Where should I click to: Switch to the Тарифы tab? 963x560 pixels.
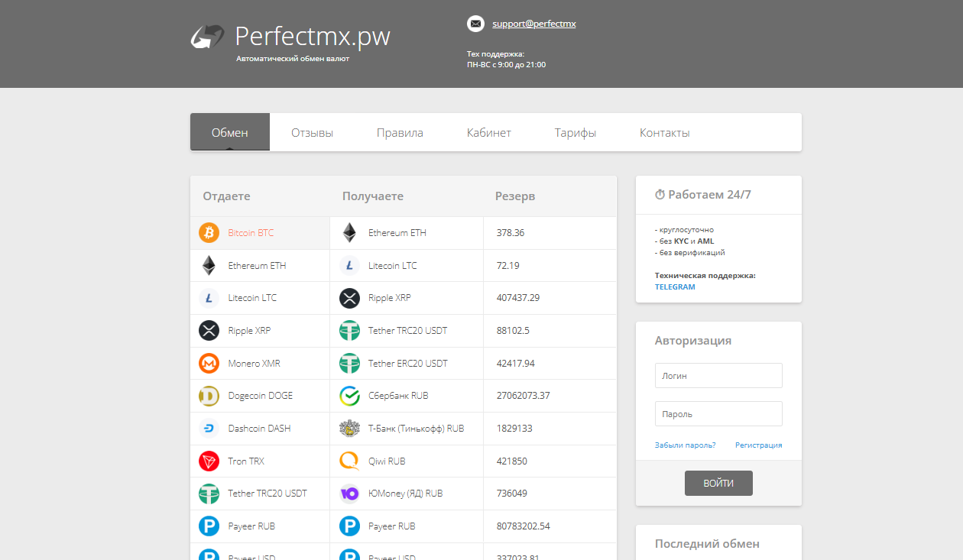coord(575,133)
